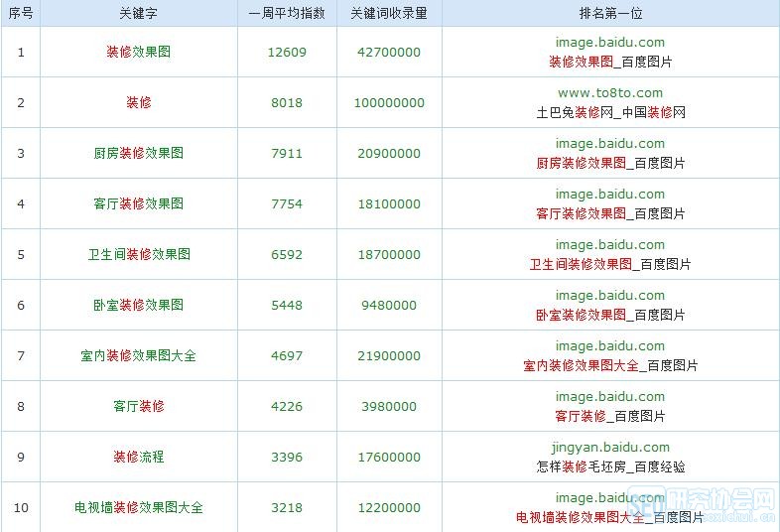The image size is (780, 532).
Task: Open 土巴兔装修网_中国装修网 result title
Action: [610, 112]
